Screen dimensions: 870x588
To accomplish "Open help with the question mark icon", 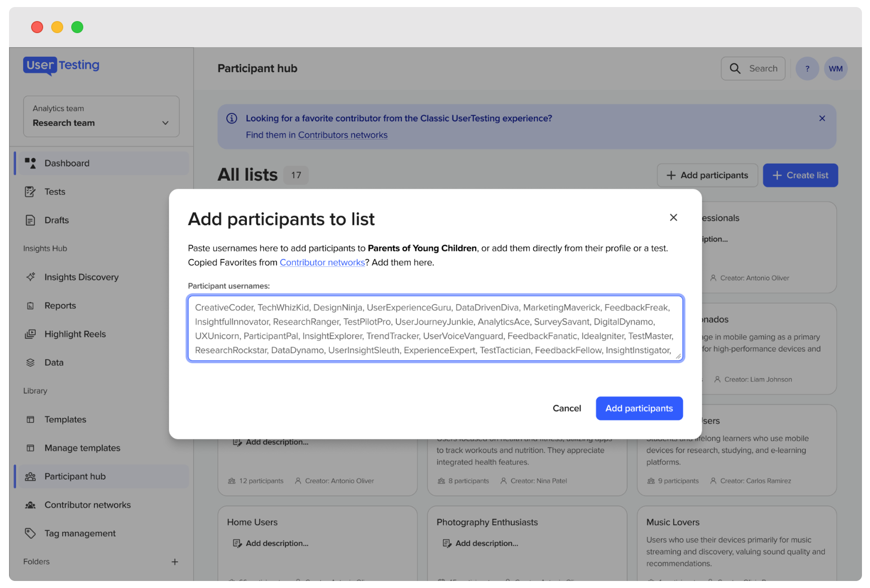I will tap(807, 69).
